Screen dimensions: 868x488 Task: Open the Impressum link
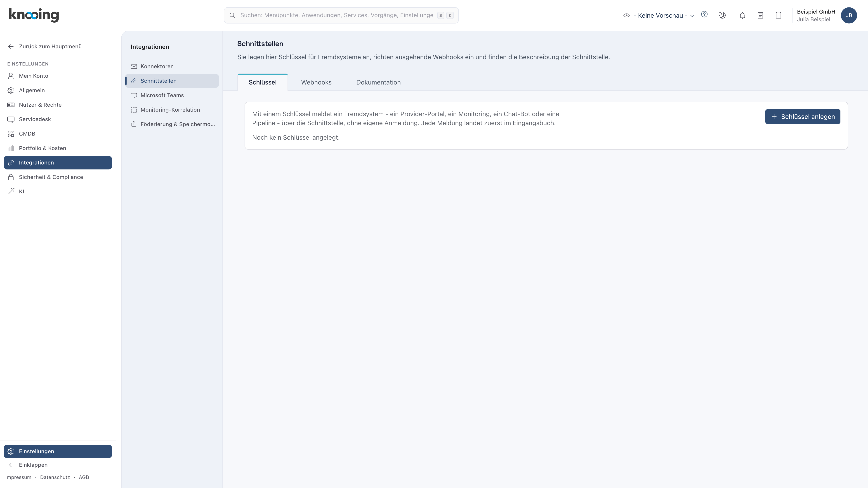pyautogui.click(x=18, y=477)
